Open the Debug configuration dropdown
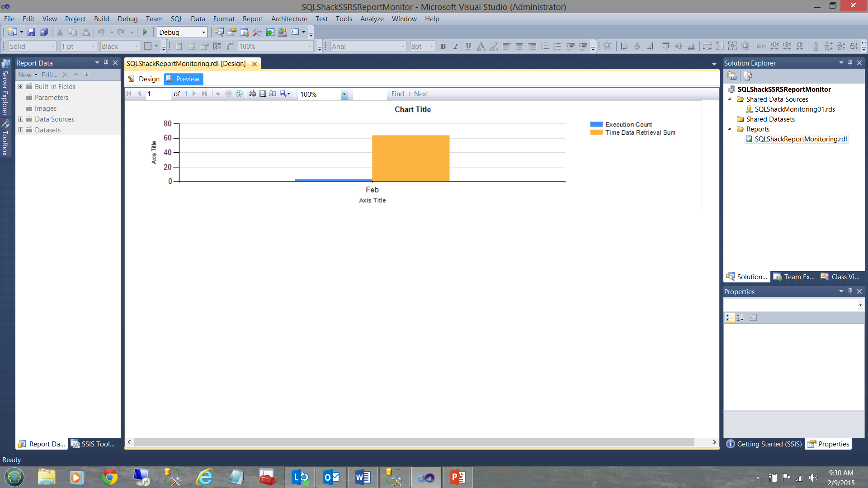Image resolution: width=868 pixels, height=488 pixels. [203, 32]
